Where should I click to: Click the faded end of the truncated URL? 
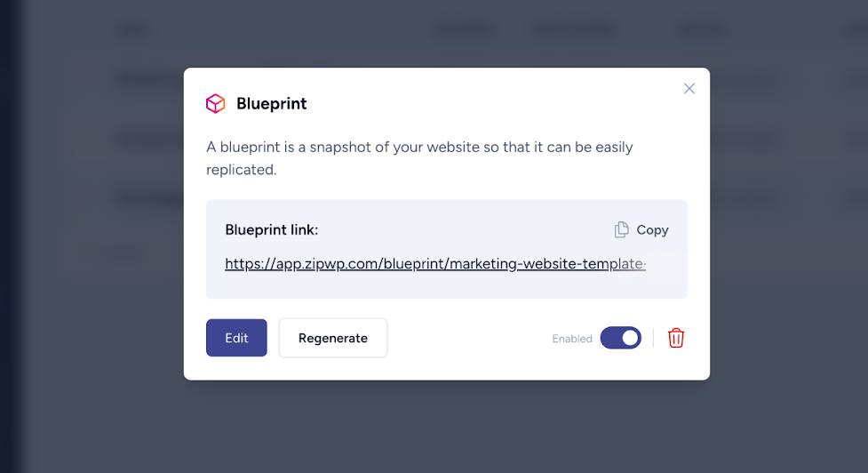[x=628, y=264]
